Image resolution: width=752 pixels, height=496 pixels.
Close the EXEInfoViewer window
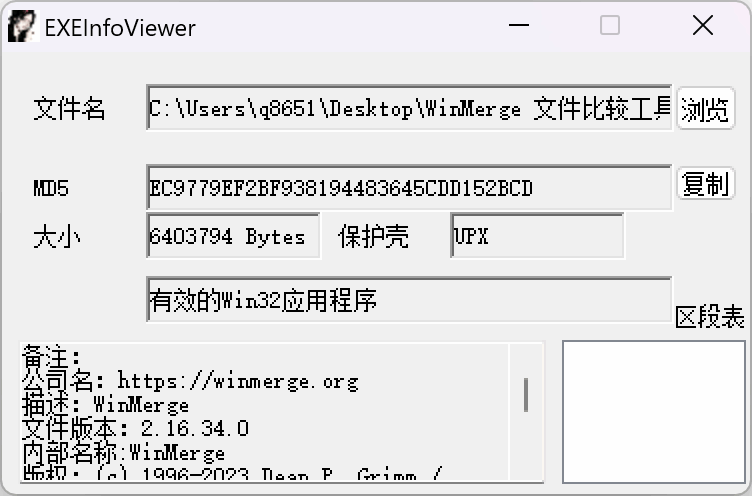703,25
